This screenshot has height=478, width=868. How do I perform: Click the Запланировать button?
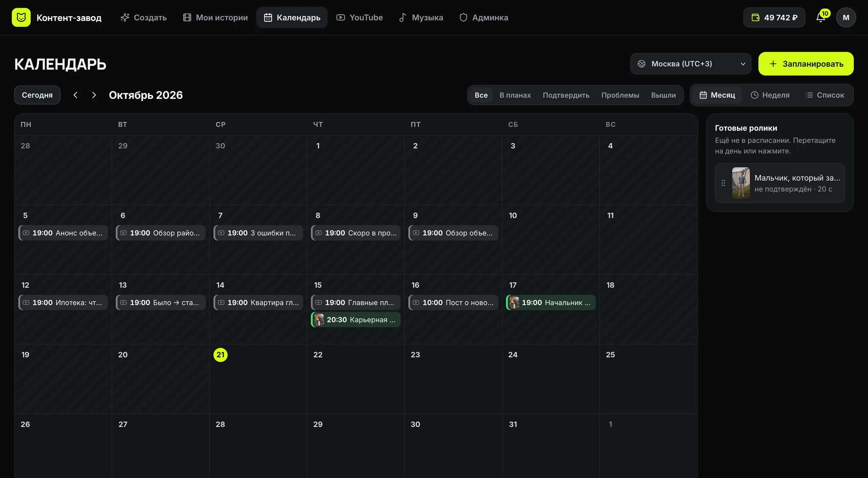pos(806,64)
